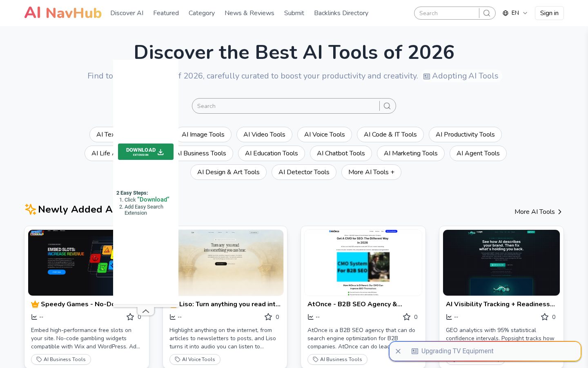The image size is (588, 368).
Task: Expand the EN language dropdown
Action: point(515,13)
